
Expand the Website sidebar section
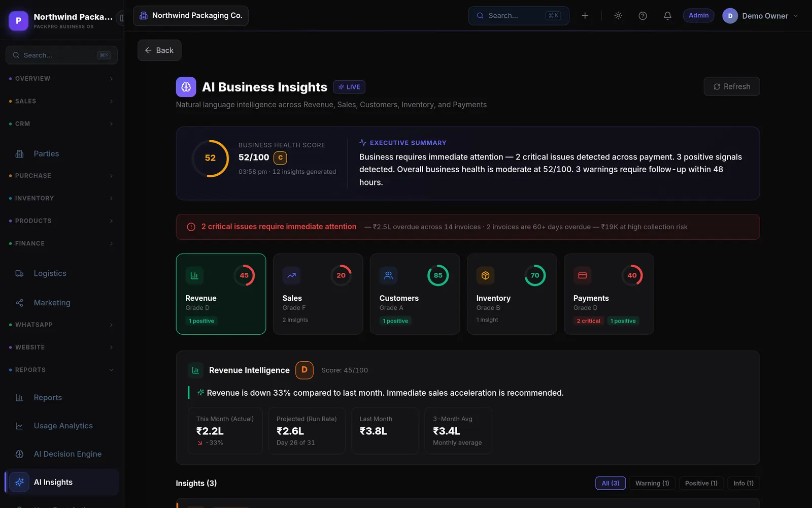point(61,347)
